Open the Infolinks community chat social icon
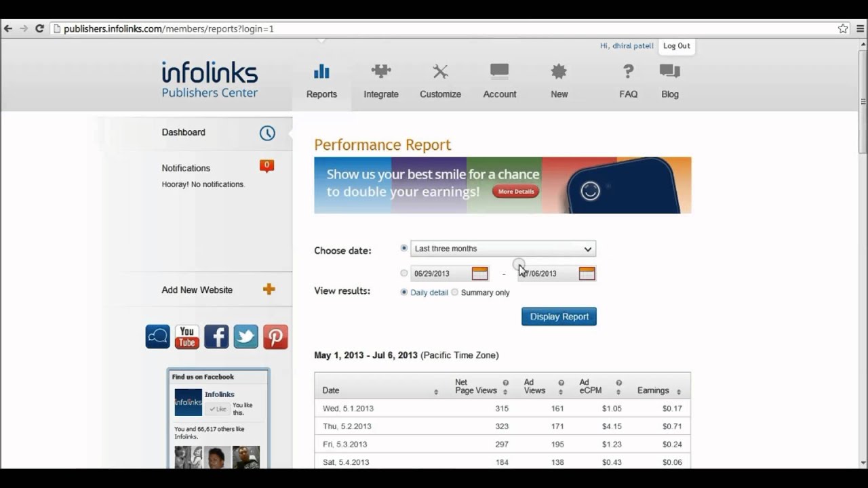Screen dimensions: 868x488 158,337
